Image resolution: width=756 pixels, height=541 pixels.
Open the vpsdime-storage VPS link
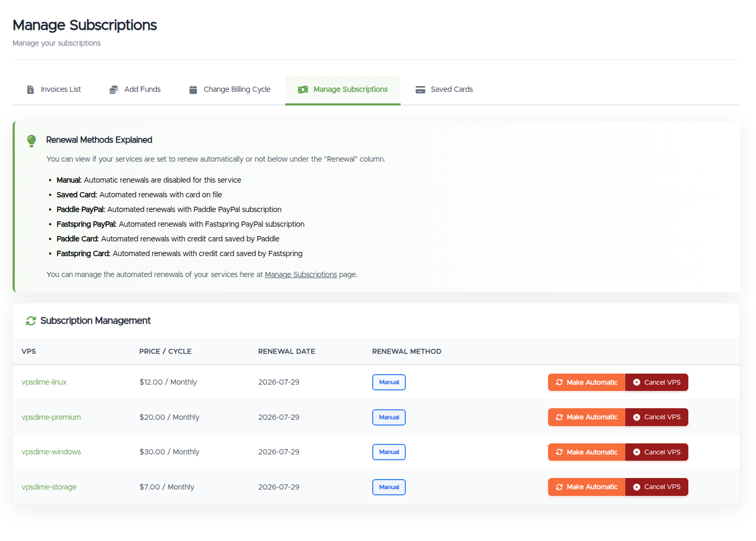(49, 487)
